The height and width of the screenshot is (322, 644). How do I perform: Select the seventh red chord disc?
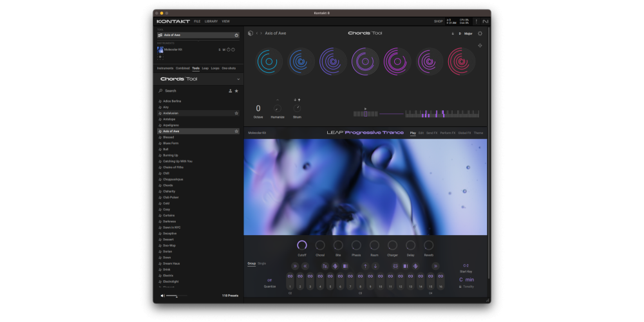click(x=461, y=61)
